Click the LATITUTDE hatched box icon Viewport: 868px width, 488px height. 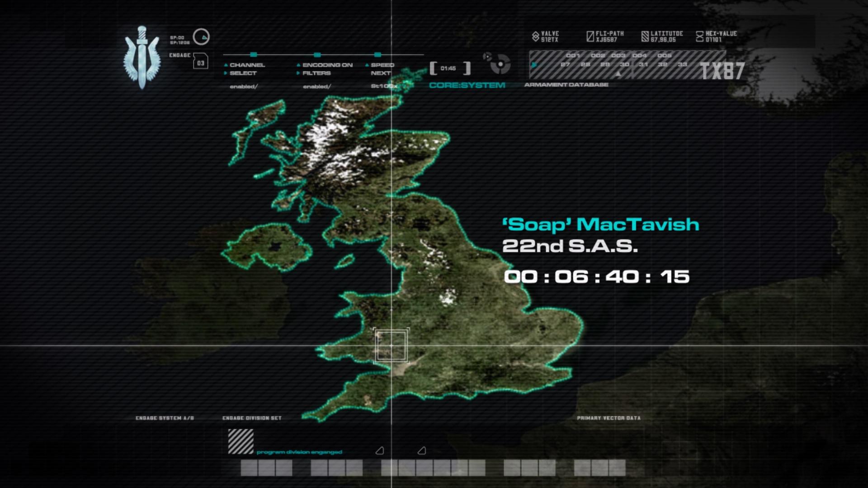(645, 37)
